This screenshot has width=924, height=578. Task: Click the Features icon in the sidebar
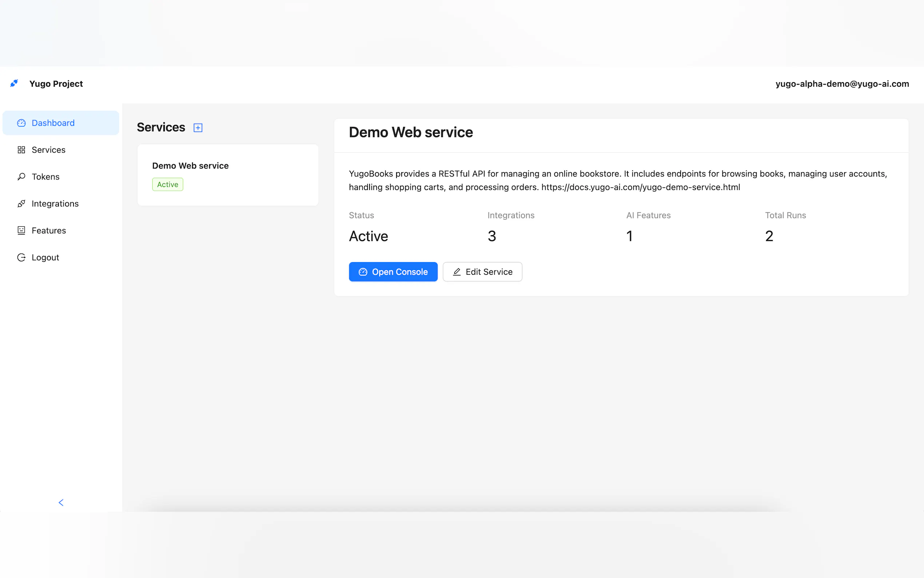21,230
